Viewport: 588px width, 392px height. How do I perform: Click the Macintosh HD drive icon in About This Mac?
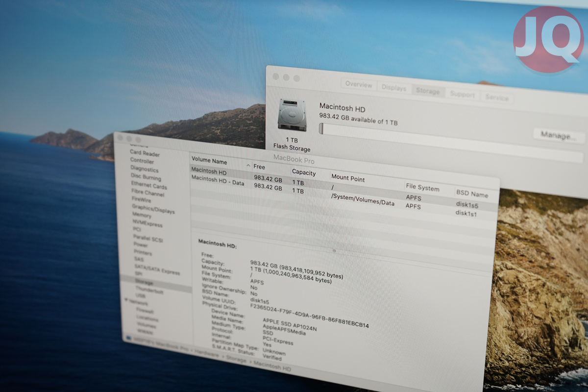(x=292, y=115)
